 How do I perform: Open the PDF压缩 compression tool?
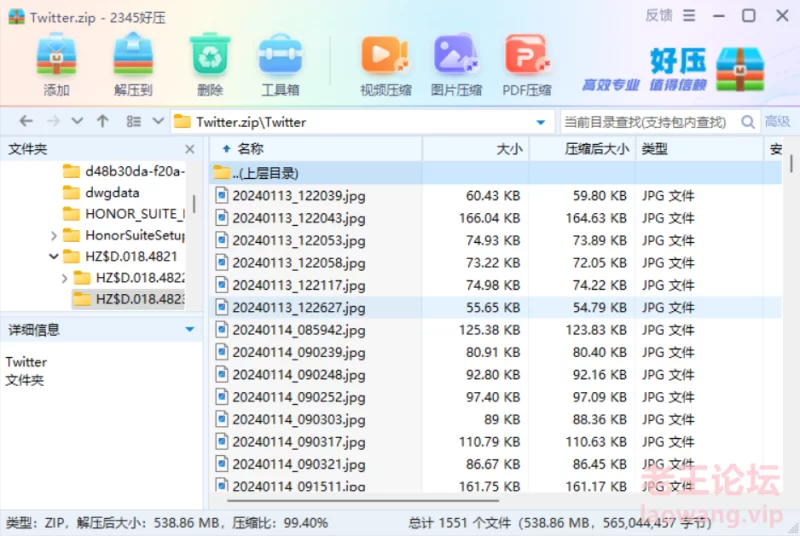pos(527,55)
